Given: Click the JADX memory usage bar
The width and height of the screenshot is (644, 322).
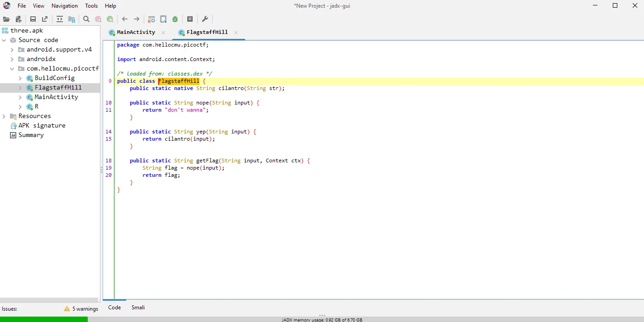Looking at the screenshot, I should [322, 320].
